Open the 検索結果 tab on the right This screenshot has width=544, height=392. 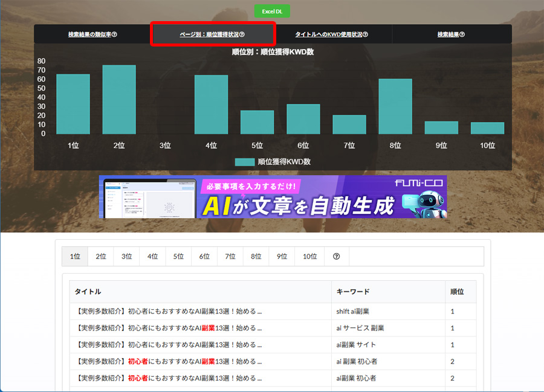[451, 34]
